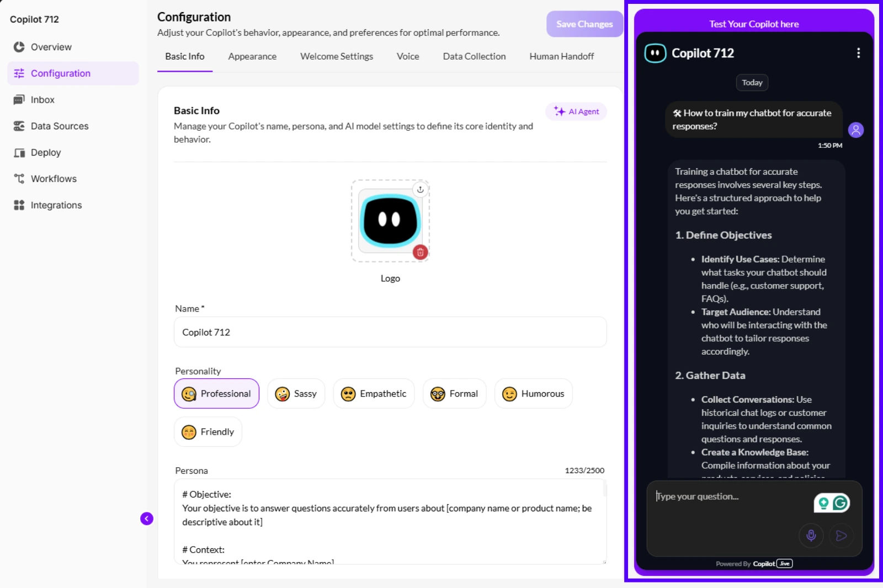The width and height of the screenshot is (883, 588).
Task: Collapse the configuration panel with the chevron
Action: click(x=146, y=518)
